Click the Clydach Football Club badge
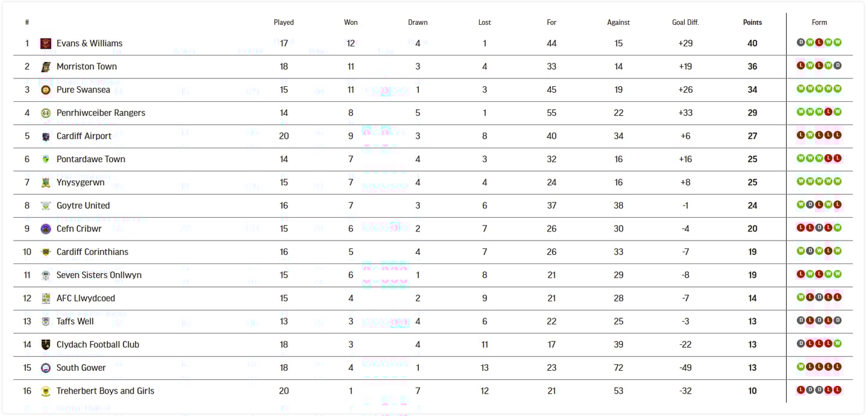The height and width of the screenshot is (416, 868). point(46,345)
